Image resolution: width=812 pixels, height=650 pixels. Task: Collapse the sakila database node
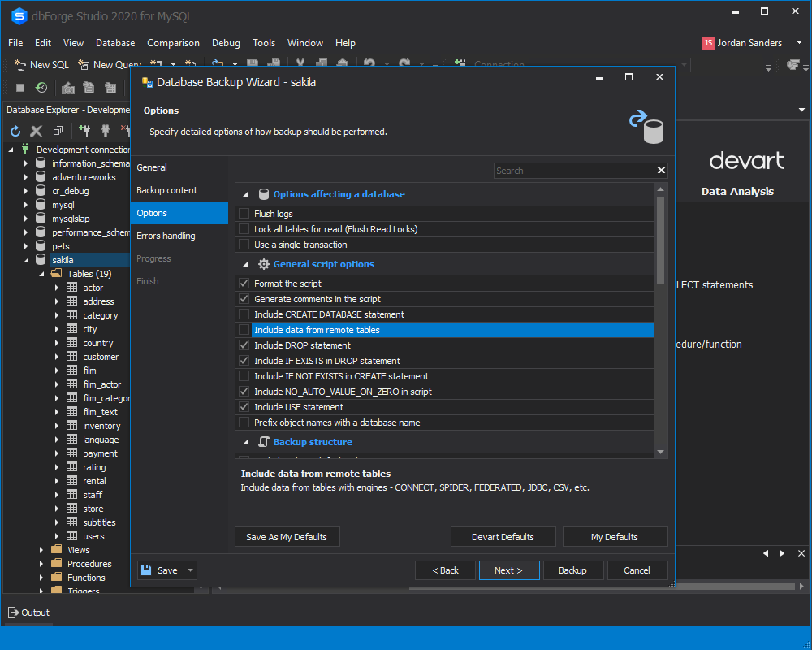(x=26, y=260)
